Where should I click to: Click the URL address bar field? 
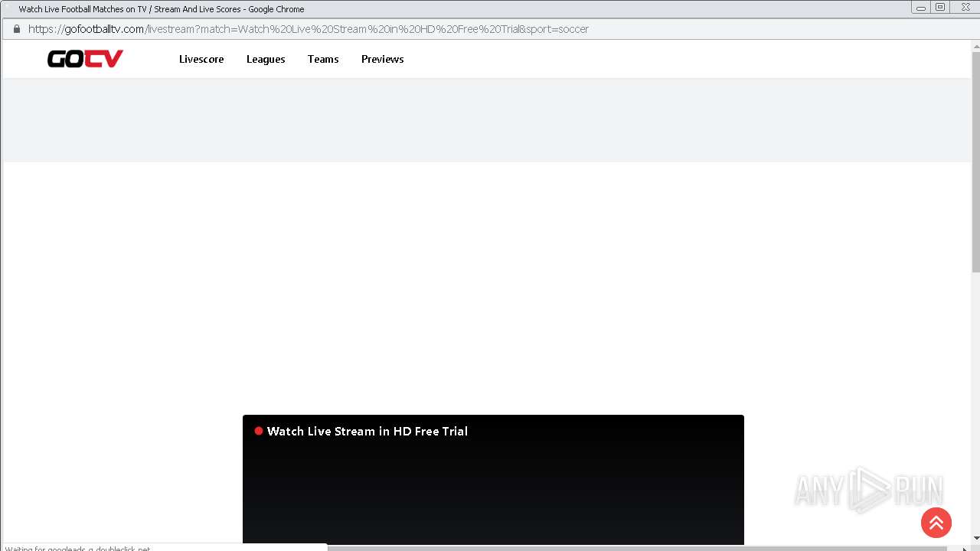tap(490, 29)
